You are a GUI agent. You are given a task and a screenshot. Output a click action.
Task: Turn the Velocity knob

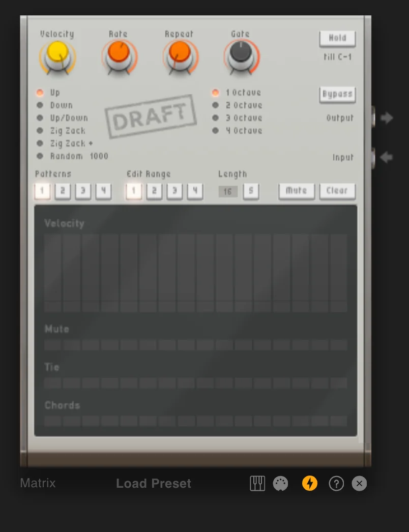tap(57, 55)
